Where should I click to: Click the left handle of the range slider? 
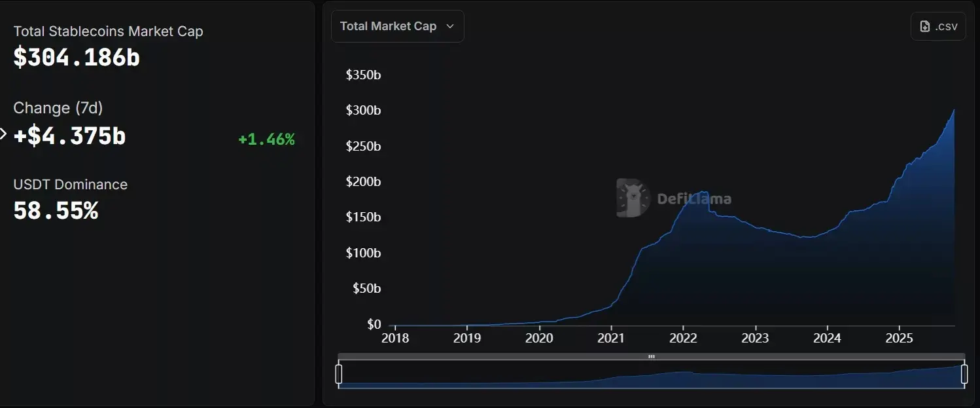click(339, 374)
